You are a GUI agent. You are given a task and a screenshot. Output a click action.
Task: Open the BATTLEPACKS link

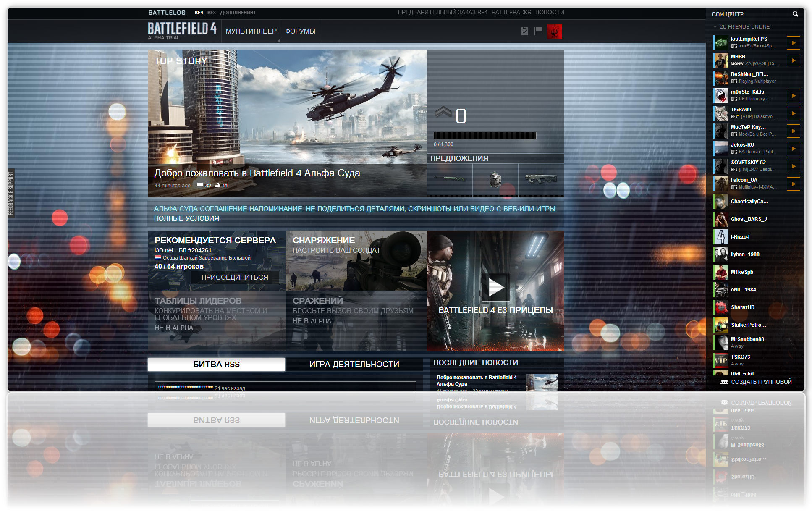point(511,12)
